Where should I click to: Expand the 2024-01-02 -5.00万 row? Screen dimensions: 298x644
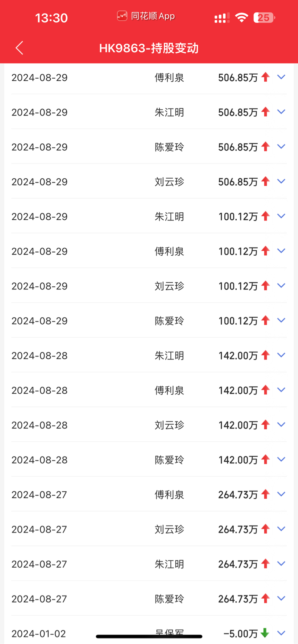point(281,633)
